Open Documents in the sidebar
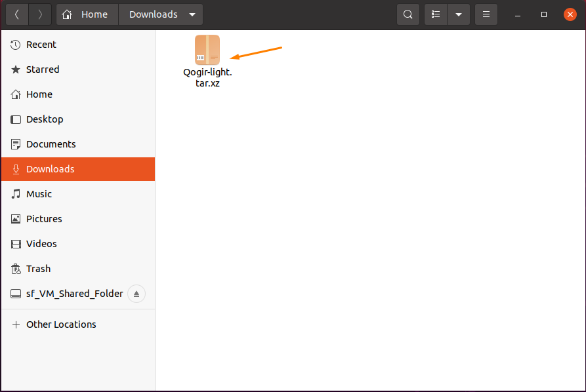The image size is (586, 392). 78,144
